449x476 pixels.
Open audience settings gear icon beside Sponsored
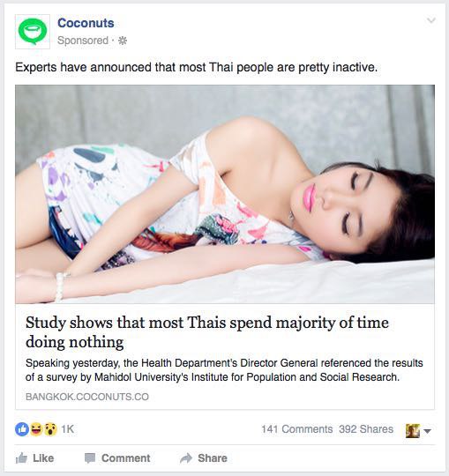[123, 41]
